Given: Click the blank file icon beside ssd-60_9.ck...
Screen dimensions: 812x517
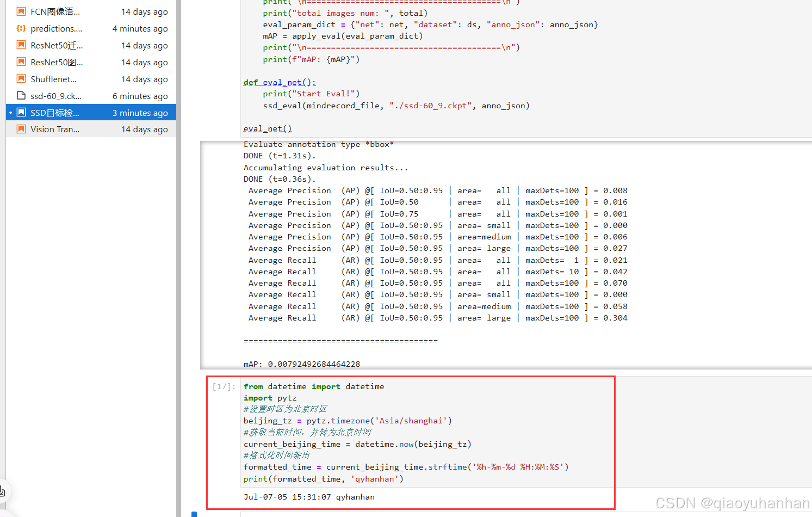Looking at the screenshot, I should click(21, 96).
